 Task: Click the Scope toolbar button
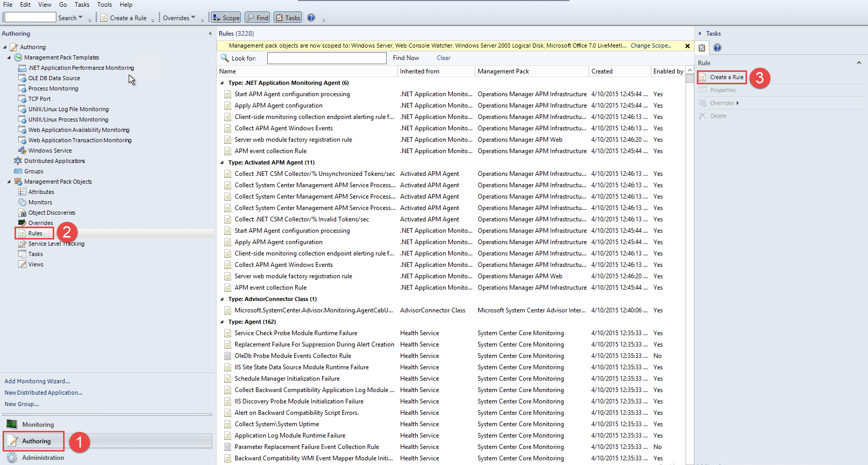[x=226, y=18]
